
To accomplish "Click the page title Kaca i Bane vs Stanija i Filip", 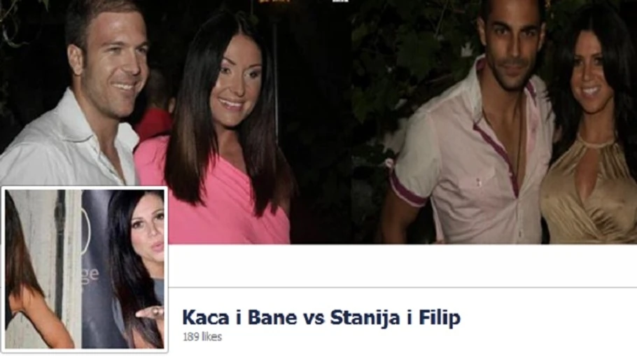I will pyautogui.click(x=321, y=318).
